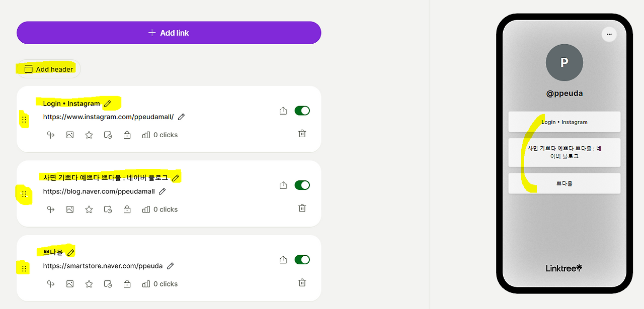Image resolution: width=644 pixels, height=309 pixels.
Task: Click star priority icon on Naver blog card
Action: [89, 210]
